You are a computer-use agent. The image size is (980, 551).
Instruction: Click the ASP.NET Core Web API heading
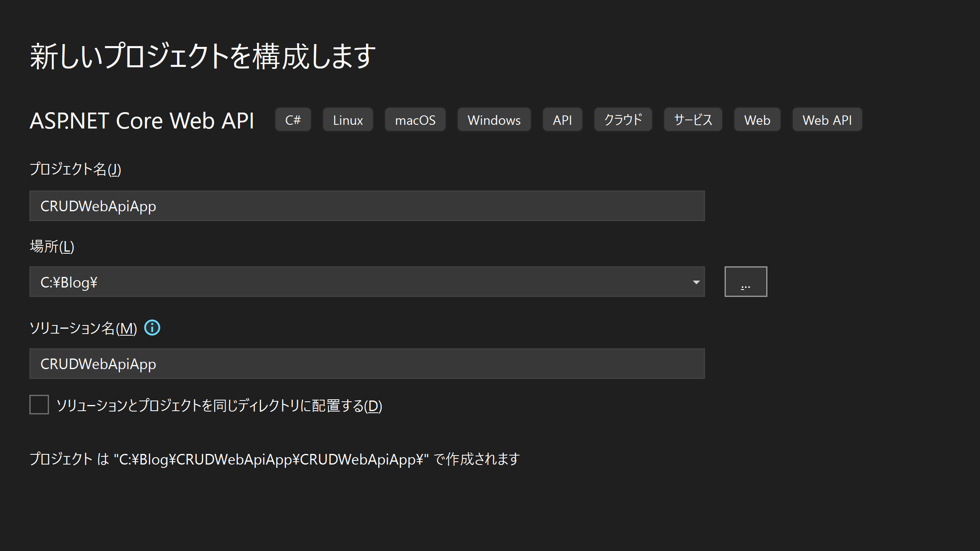pos(142,121)
